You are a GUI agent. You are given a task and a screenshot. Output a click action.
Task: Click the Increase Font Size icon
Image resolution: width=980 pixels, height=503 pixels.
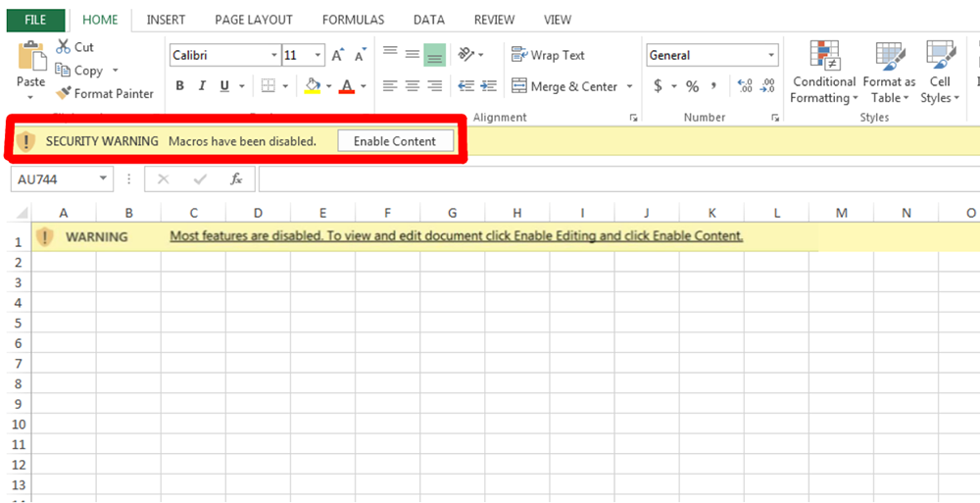pos(338,56)
